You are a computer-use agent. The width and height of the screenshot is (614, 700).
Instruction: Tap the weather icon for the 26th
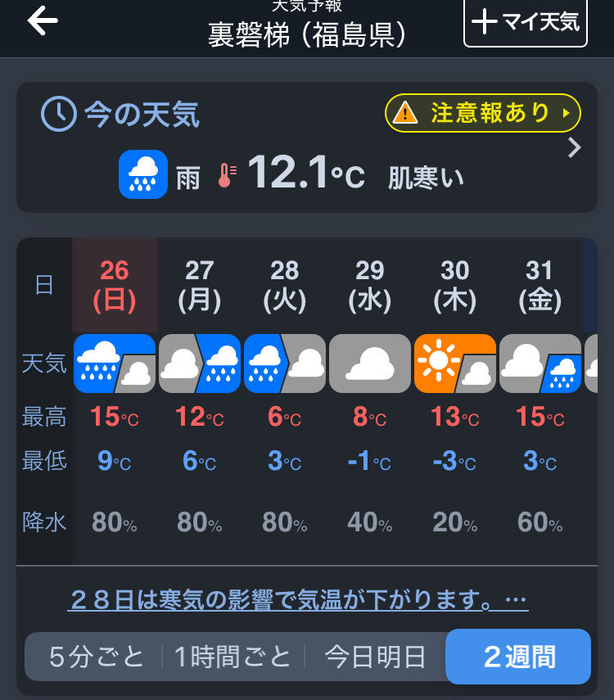[115, 363]
